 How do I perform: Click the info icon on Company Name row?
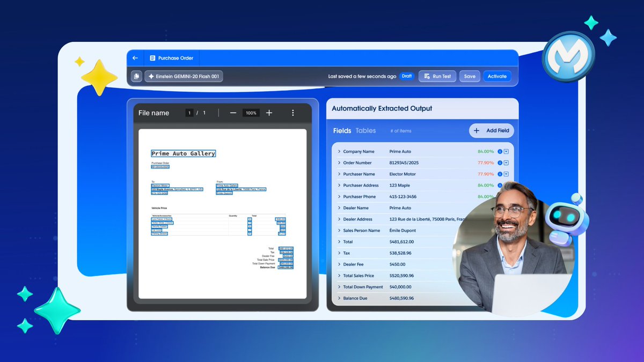tap(500, 151)
